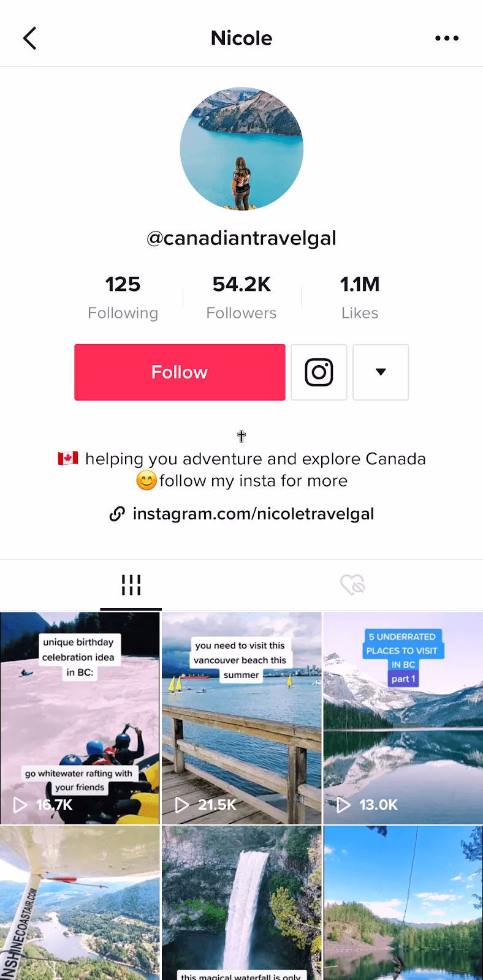Screen dimensions: 483x980
Task: Expand the suggested accounts dropdown arrow
Action: pos(381,372)
